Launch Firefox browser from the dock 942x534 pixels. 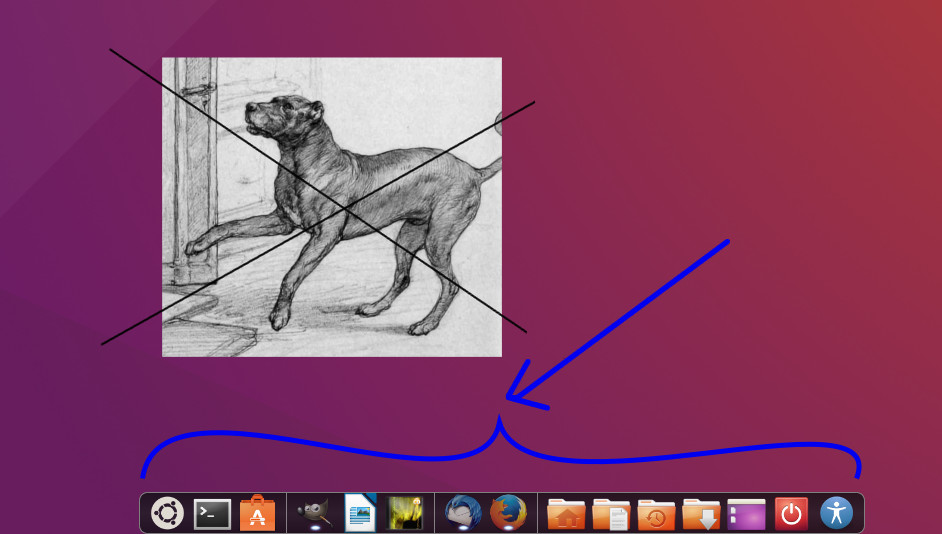[508, 512]
